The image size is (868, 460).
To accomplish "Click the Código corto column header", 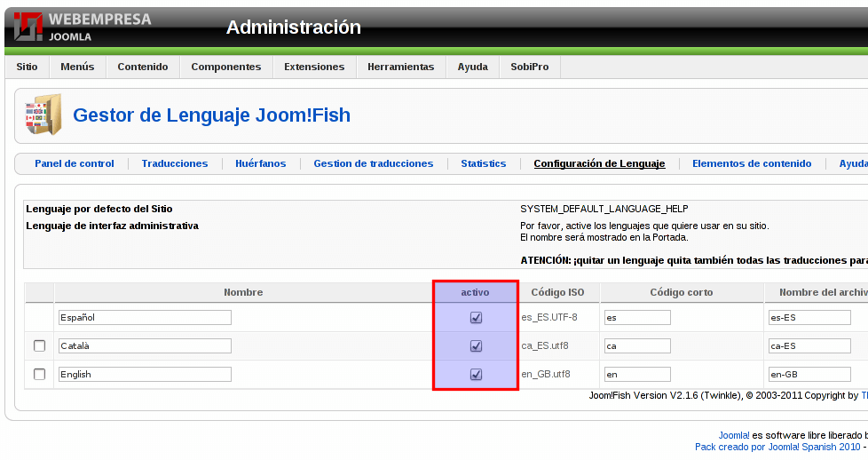I will click(682, 292).
